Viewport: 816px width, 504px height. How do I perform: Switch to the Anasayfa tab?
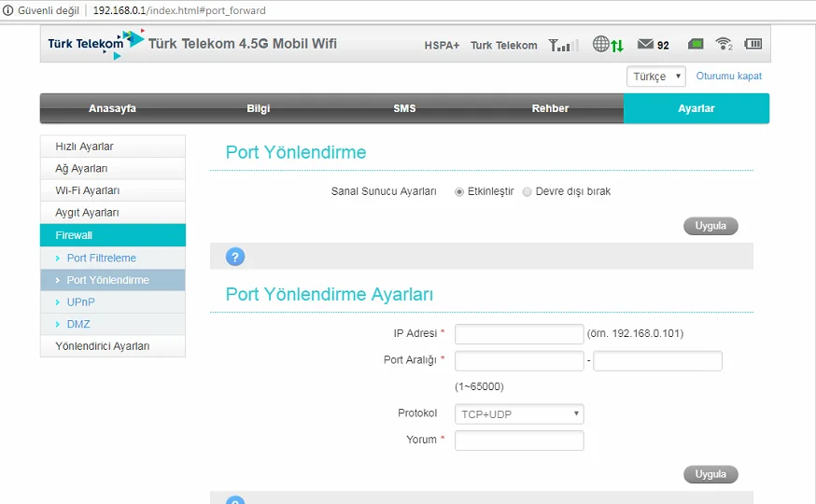[x=112, y=108]
